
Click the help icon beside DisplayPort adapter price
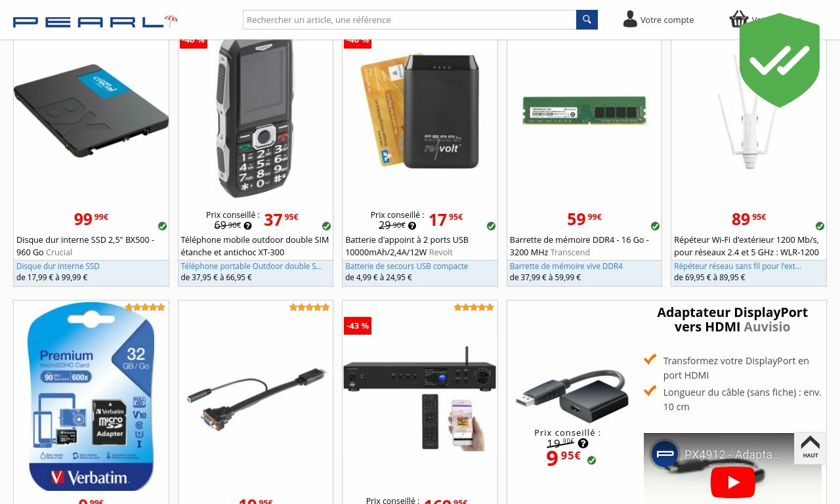tap(583, 444)
